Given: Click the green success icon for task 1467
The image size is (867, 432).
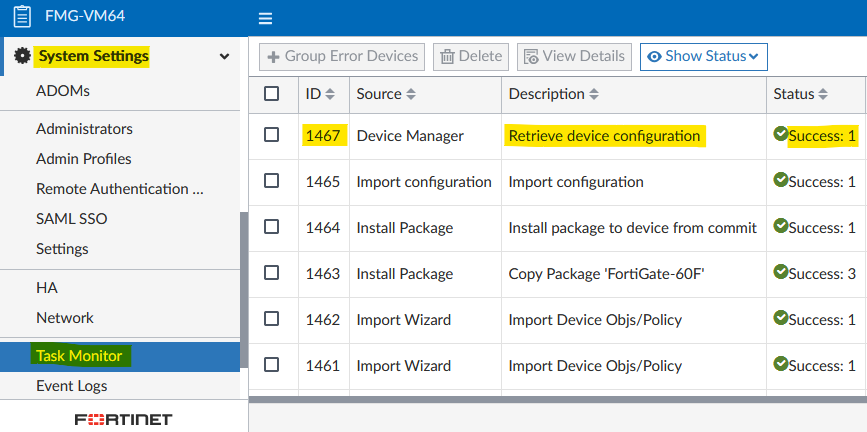Looking at the screenshot, I should click(780, 134).
